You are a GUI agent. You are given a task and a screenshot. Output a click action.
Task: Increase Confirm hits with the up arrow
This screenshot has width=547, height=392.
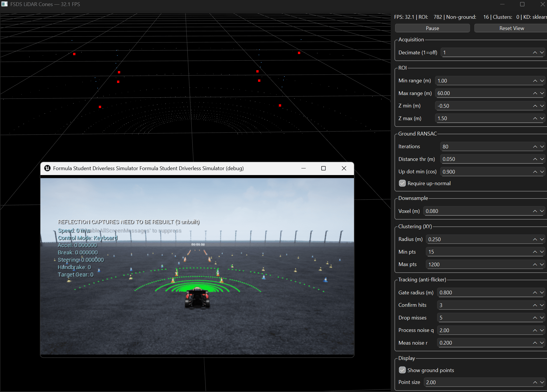(535, 305)
